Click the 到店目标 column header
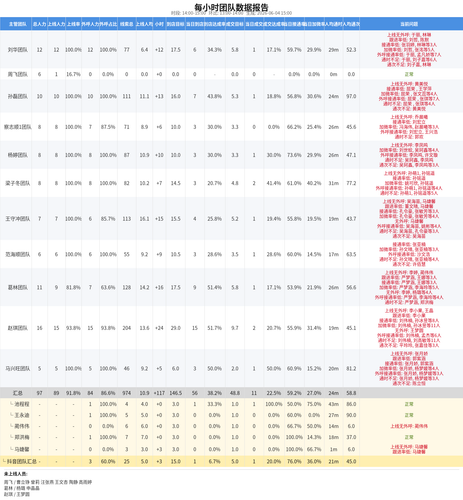Viewport: 463px width, 500px height. [175, 24]
